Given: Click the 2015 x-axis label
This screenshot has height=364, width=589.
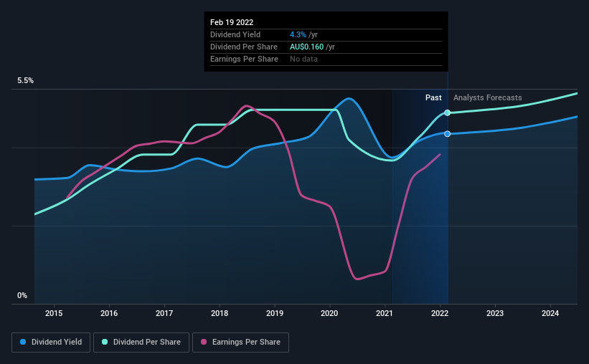Looking at the screenshot, I should click(x=54, y=313).
